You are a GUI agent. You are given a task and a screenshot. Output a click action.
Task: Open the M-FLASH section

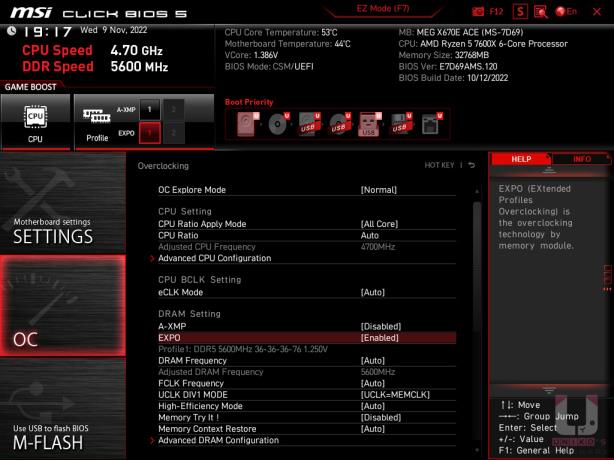tap(63, 409)
